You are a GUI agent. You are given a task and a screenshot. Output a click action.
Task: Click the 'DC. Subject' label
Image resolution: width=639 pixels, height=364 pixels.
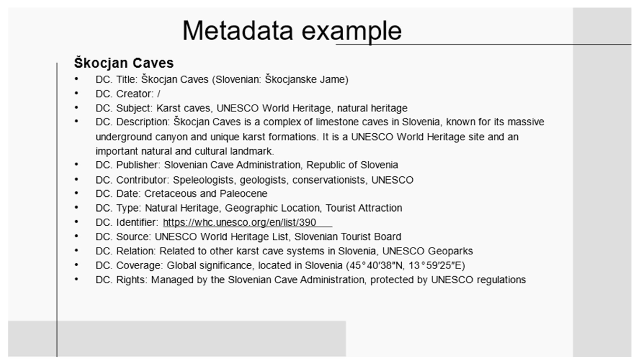tap(124, 108)
